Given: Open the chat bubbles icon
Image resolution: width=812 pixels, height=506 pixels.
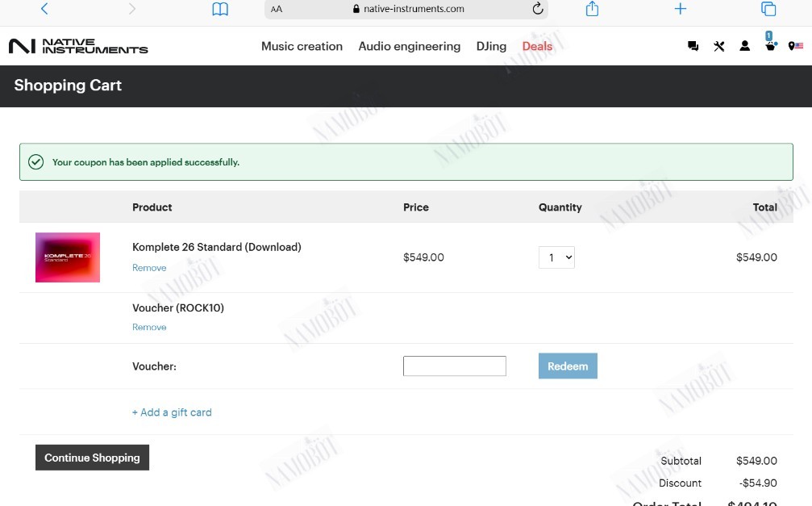Looking at the screenshot, I should click(x=693, y=46).
